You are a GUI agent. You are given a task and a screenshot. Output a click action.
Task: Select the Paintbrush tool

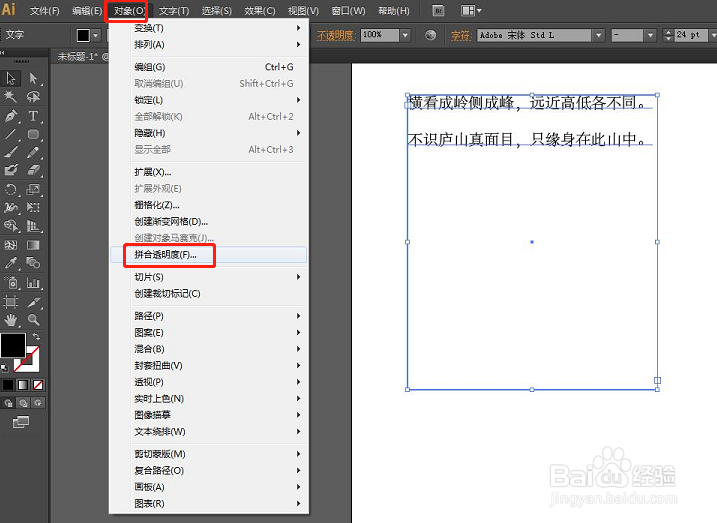[11, 152]
